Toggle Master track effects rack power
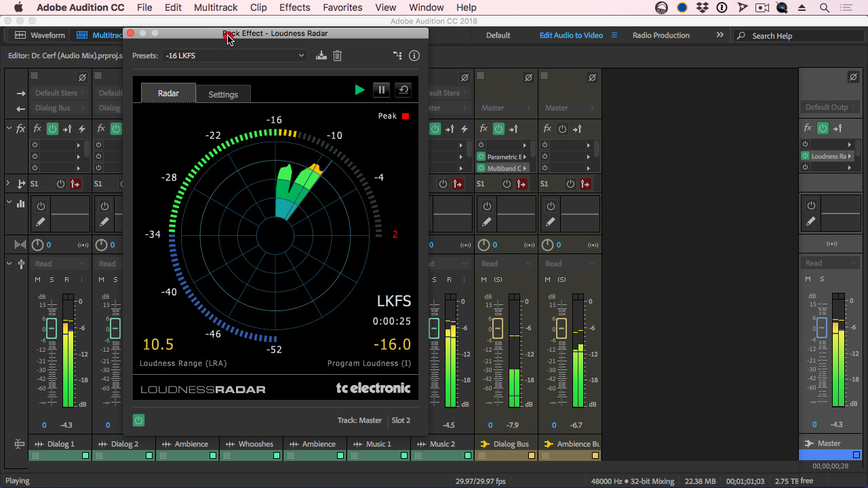This screenshot has width=868, height=488. (x=823, y=128)
